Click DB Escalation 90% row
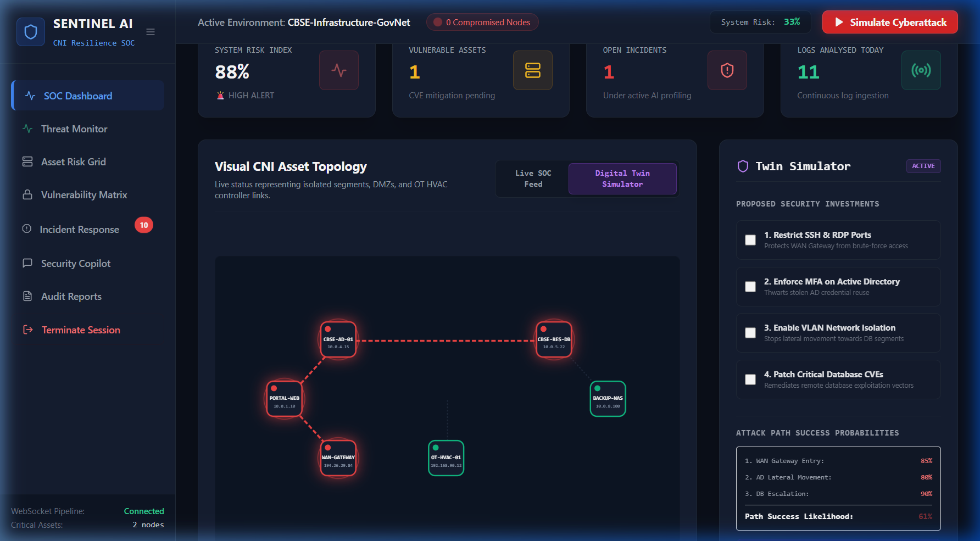This screenshot has height=541, width=980. 838,494
